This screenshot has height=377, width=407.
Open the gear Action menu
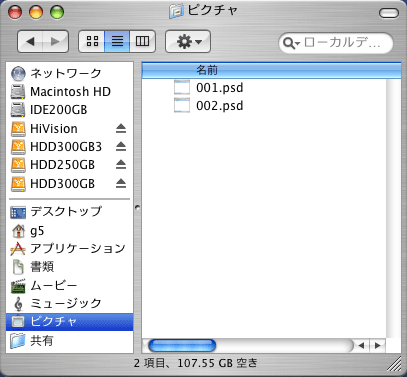188,41
